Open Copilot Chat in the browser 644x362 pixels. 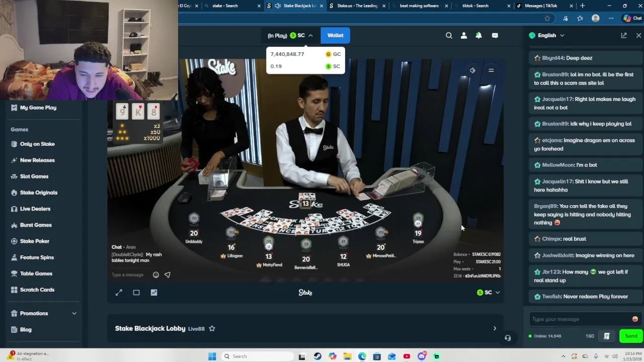click(632, 18)
